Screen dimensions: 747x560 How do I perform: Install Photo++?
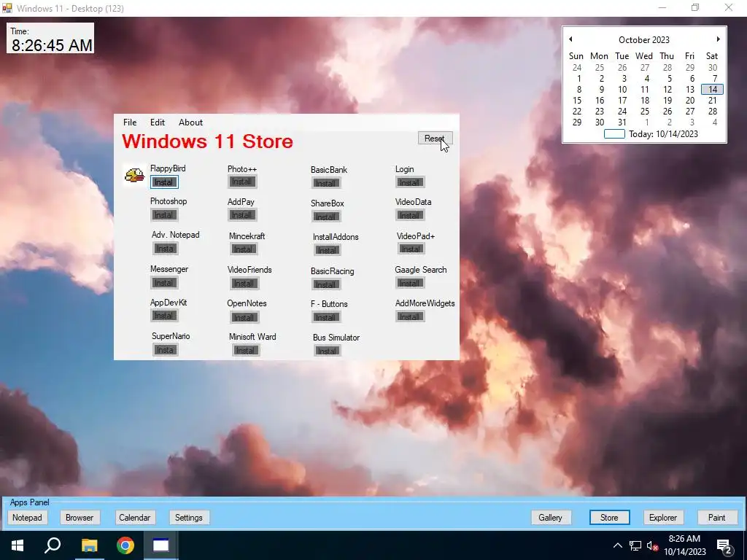point(242,182)
